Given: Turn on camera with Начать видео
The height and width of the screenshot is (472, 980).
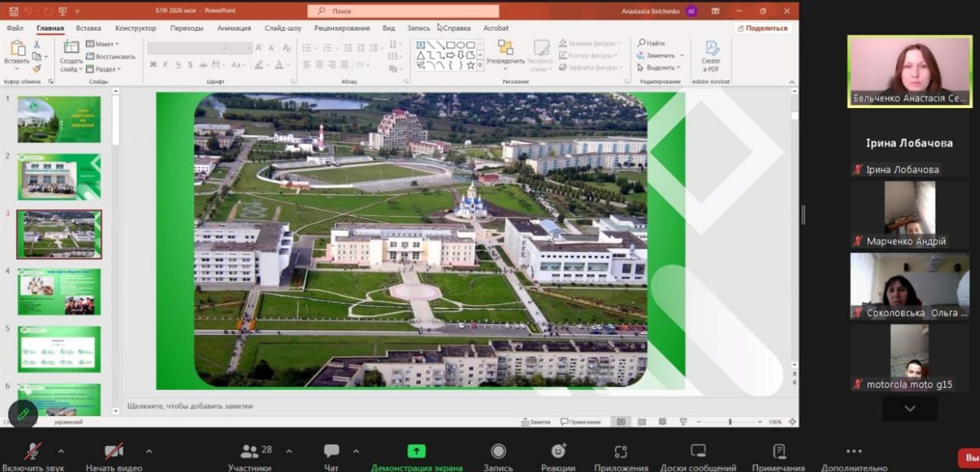Looking at the screenshot, I should 114,451.
